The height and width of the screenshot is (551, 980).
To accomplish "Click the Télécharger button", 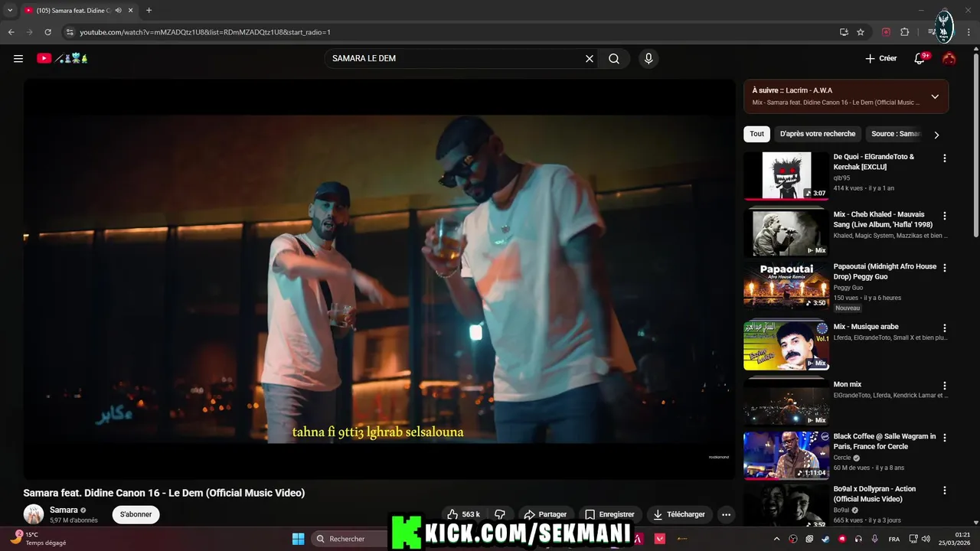I will tap(679, 514).
